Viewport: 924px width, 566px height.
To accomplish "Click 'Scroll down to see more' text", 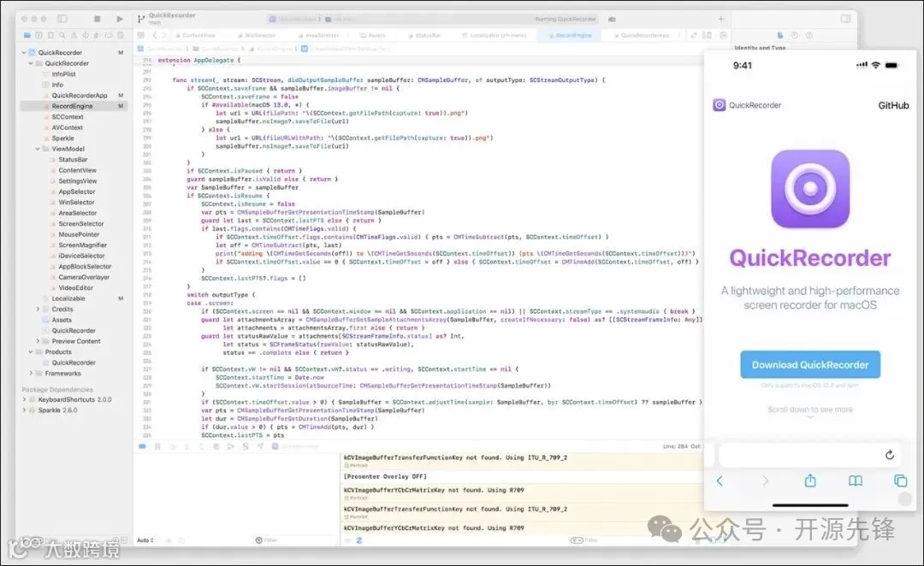I will coord(810,410).
